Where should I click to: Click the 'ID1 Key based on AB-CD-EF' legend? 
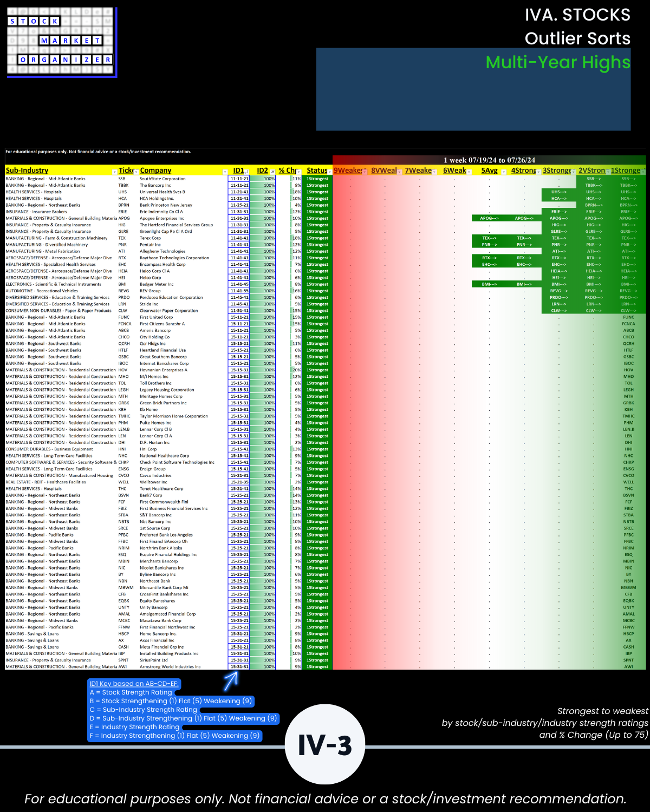pyautogui.click(x=134, y=684)
